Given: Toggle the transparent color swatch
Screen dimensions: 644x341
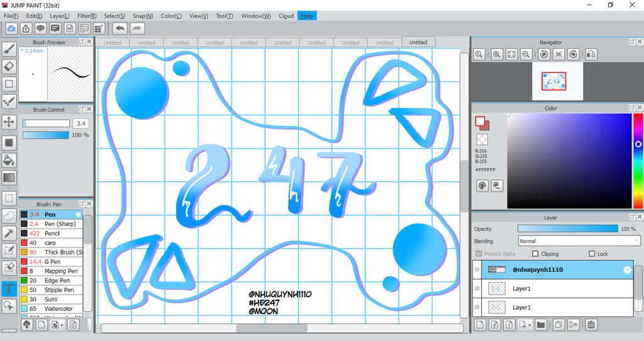Looking at the screenshot, I should tap(482, 139).
